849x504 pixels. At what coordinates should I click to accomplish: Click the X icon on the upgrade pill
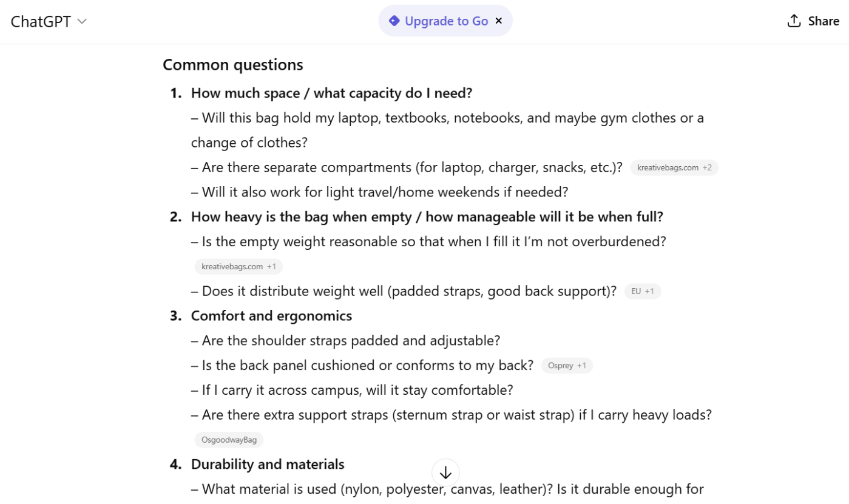tap(499, 20)
